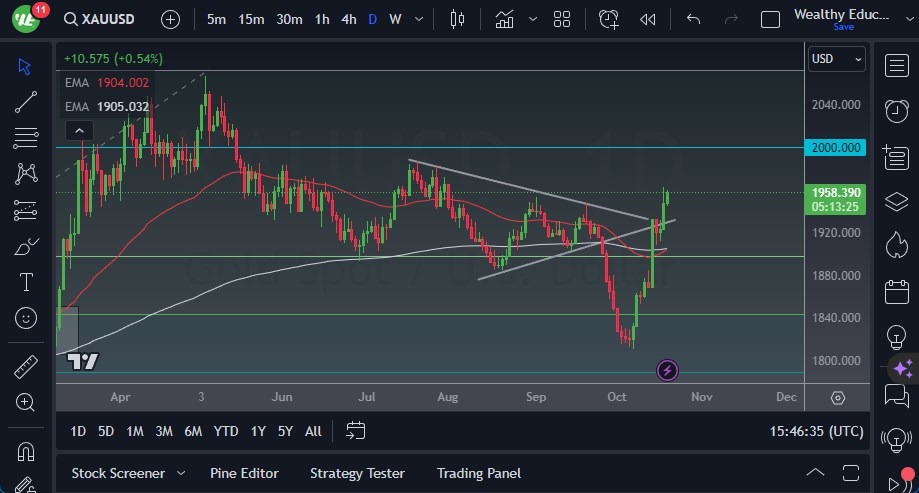Select the trend line drawing tool
This screenshot has height=493, width=919.
click(x=26, y=102)
